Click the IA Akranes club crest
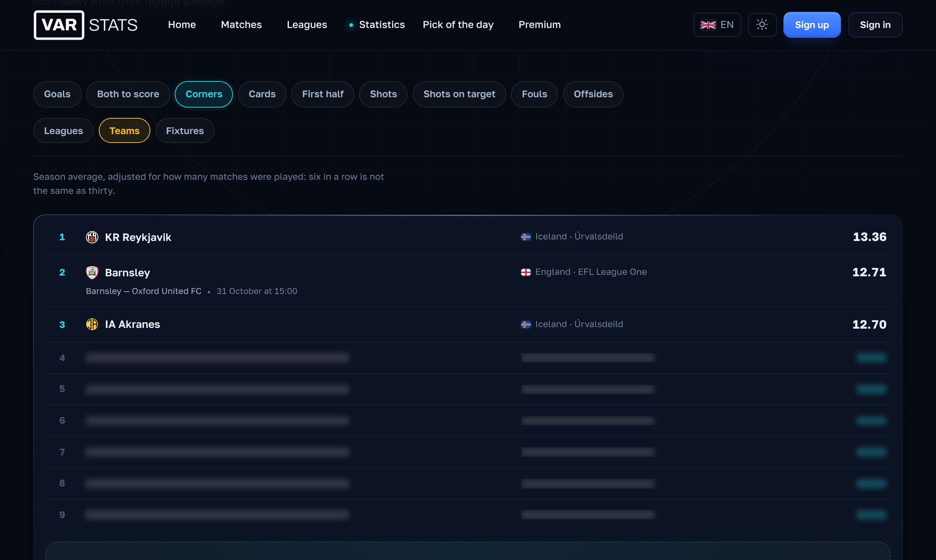 pos(92,324)
